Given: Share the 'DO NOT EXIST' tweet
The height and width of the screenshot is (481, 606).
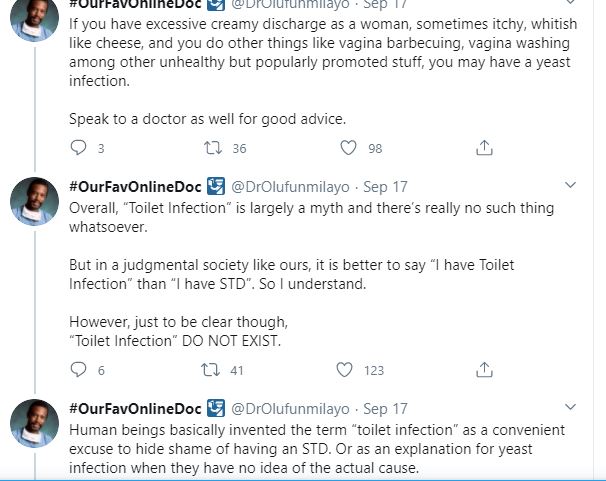Looking at the screenshot, I should tap(484, 370).
